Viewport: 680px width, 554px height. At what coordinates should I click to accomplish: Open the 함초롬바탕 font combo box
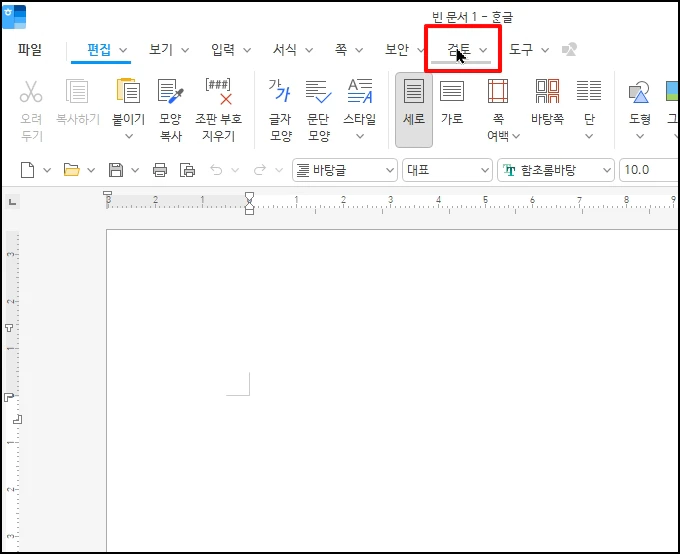(556, 170)
